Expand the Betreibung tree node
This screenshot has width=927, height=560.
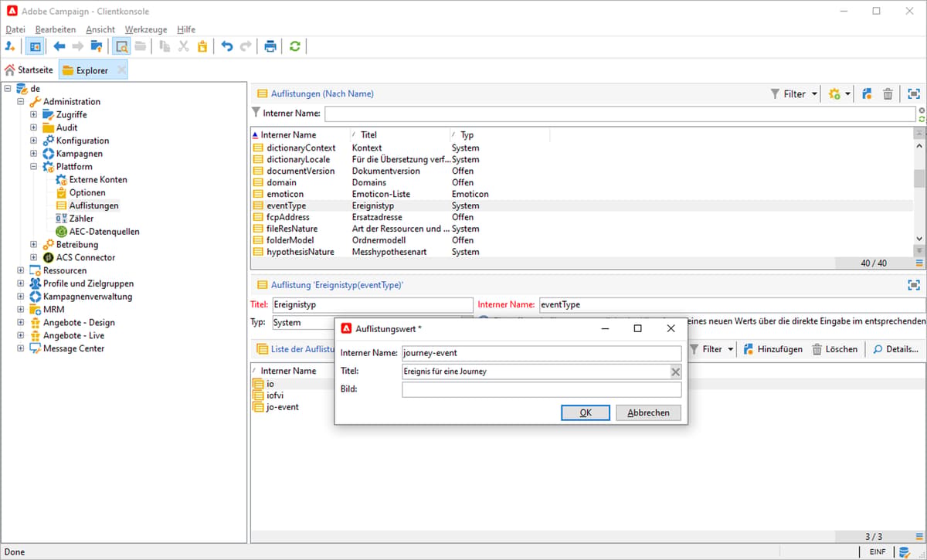(33, 245)
